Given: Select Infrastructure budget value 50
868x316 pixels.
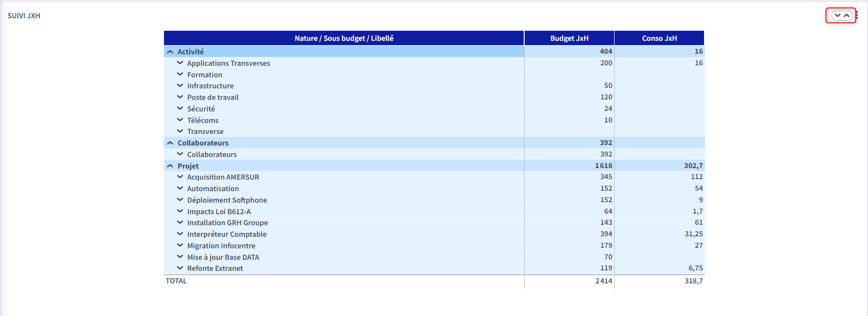Looking at the screenshot, I should (x=608, y=85).
